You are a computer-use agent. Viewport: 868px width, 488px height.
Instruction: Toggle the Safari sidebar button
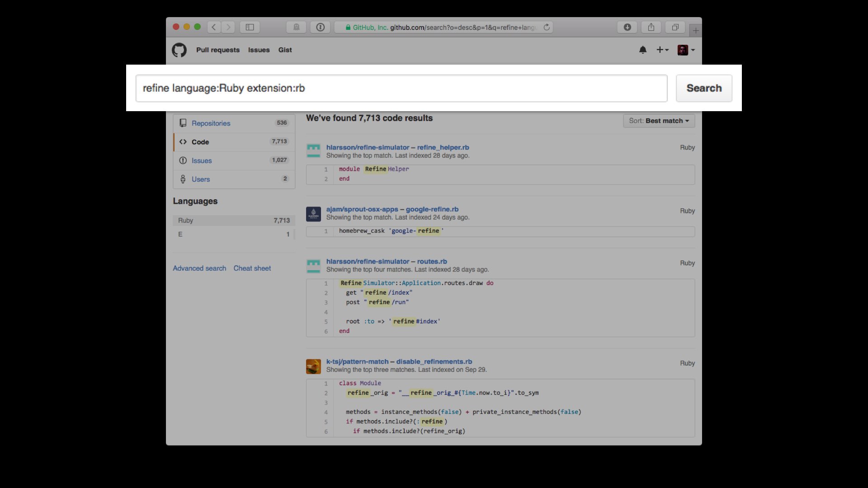(x=250, y=27)
